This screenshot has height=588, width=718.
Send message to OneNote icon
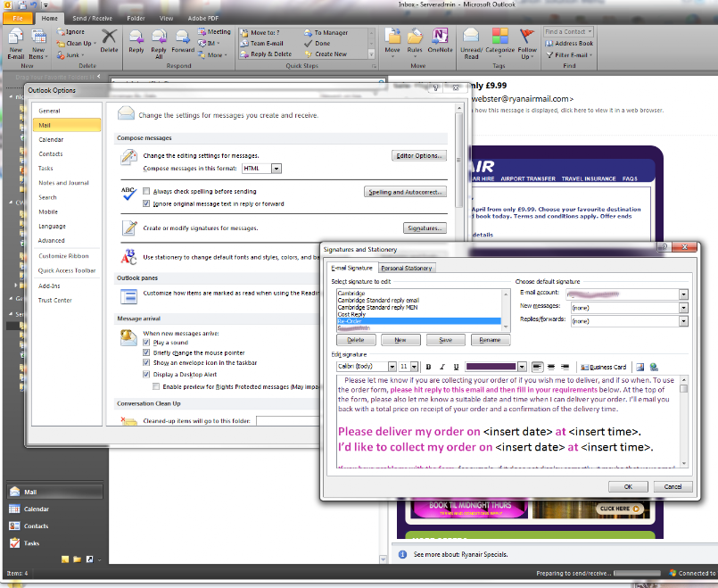440,41
